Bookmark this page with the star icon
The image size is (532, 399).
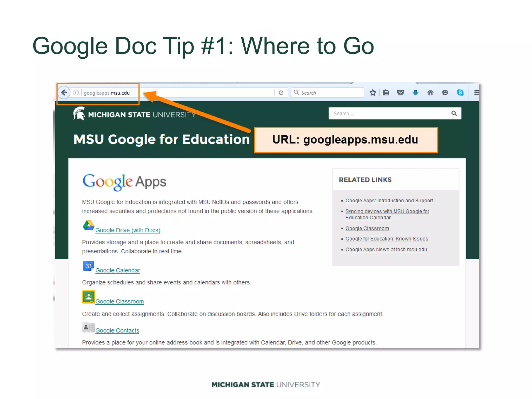coord(373,92)
